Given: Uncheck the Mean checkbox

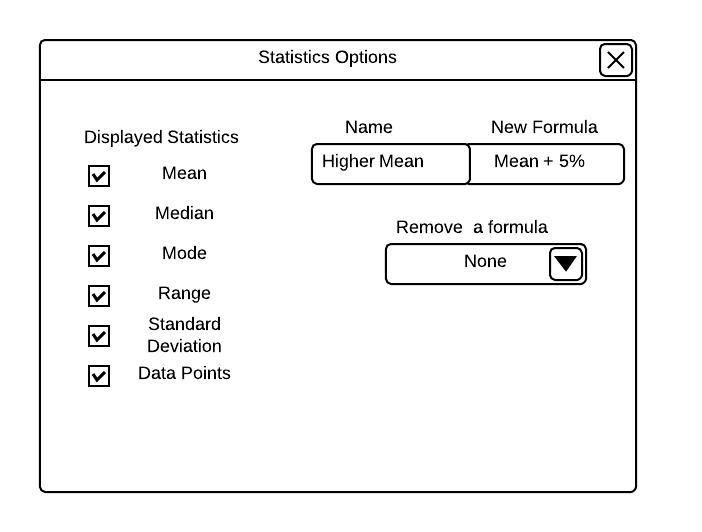Looking at the screenshot, I should pos(99,176).
